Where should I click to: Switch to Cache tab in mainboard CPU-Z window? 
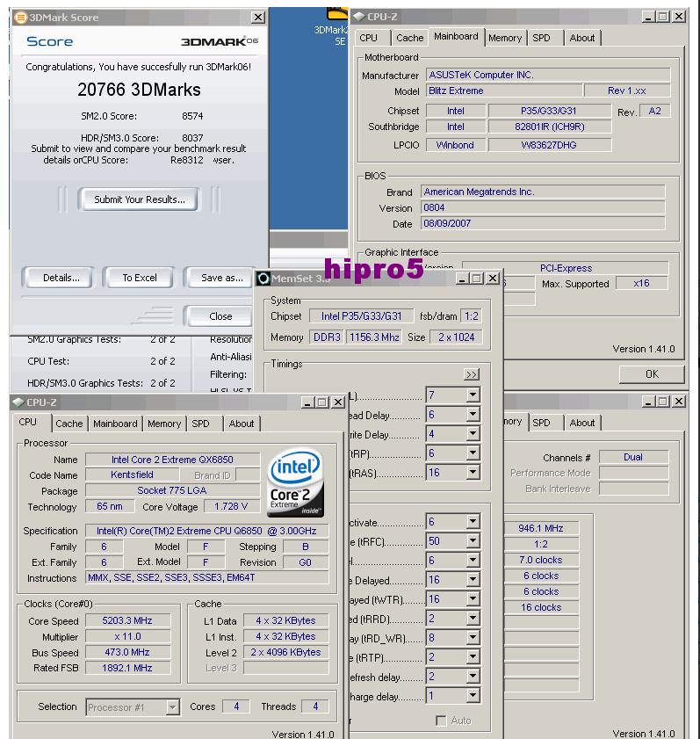pos(410,38)
